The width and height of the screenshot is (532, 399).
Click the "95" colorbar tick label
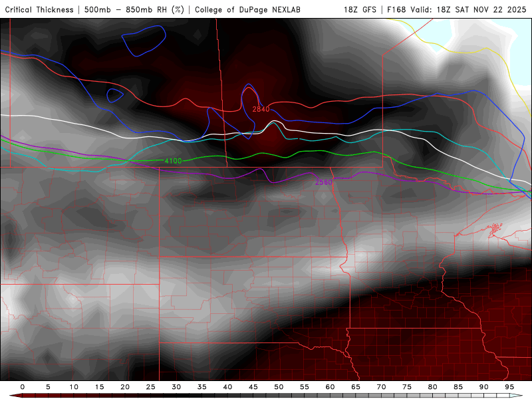(x=509, y=387)
